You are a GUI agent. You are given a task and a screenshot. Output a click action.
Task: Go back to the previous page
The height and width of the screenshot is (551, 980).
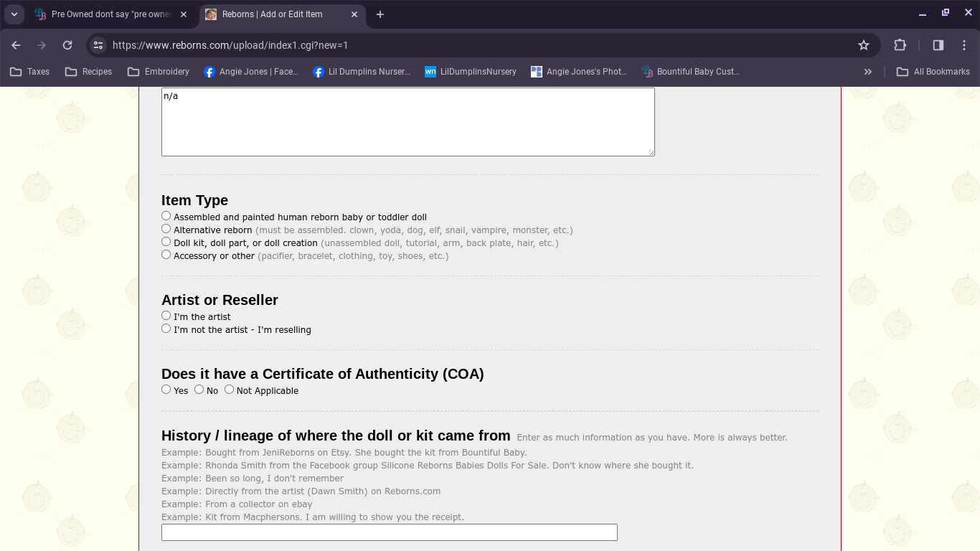coord(16,45)
